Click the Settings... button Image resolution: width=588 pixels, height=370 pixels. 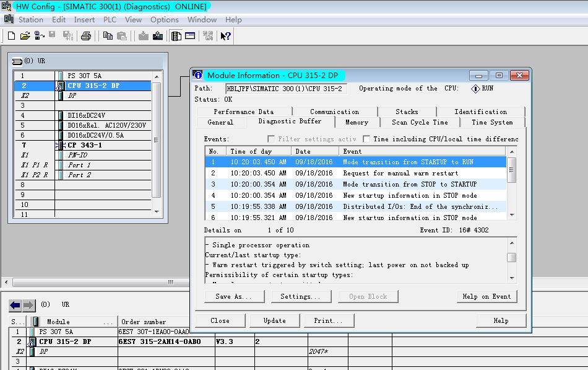click(x=301, y=296)
